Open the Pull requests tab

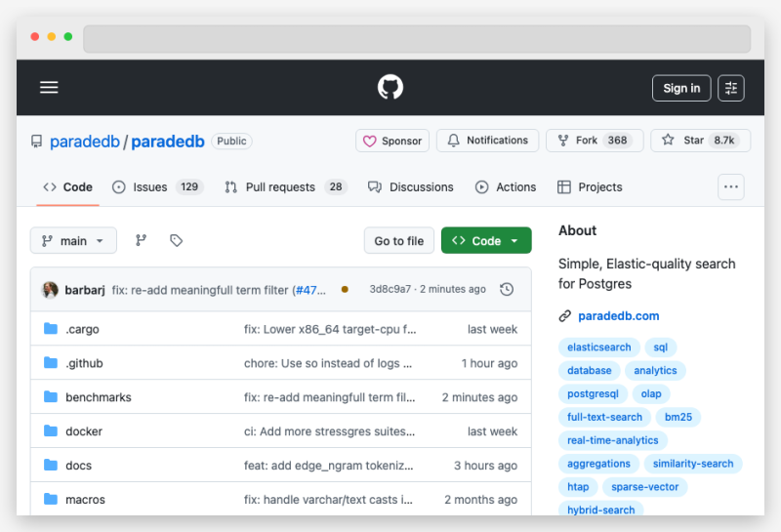coord(285,187)
